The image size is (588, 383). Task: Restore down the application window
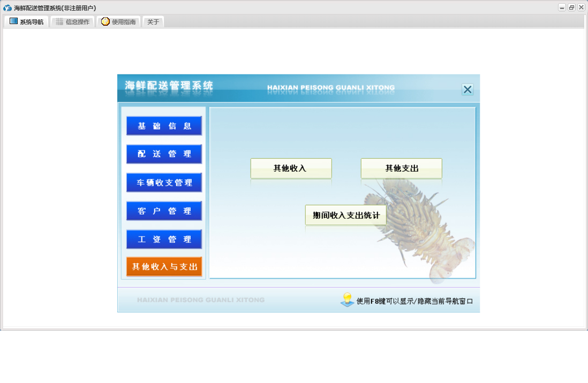(x=571, y=7)
